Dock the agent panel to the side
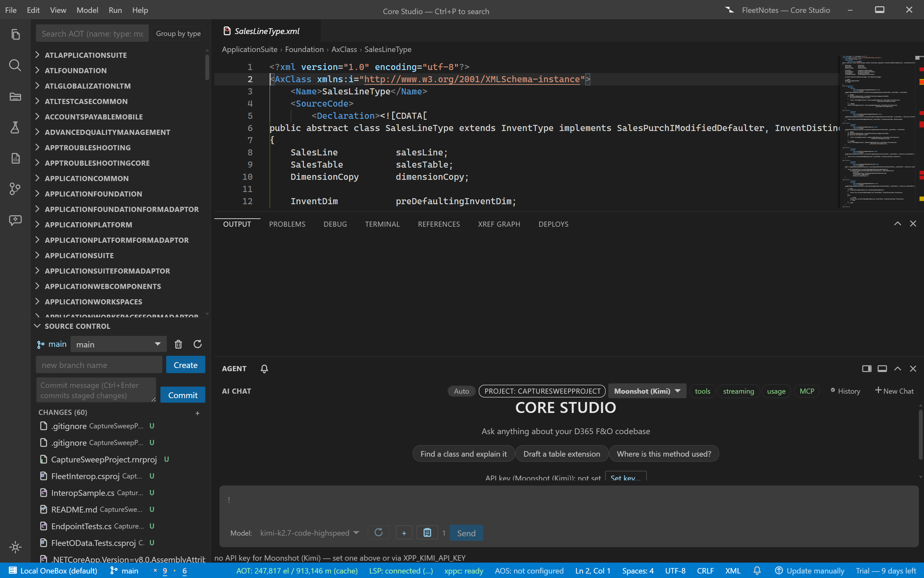Screen dimensions: 924x578 pyautogui.click(x=867, y=369)
